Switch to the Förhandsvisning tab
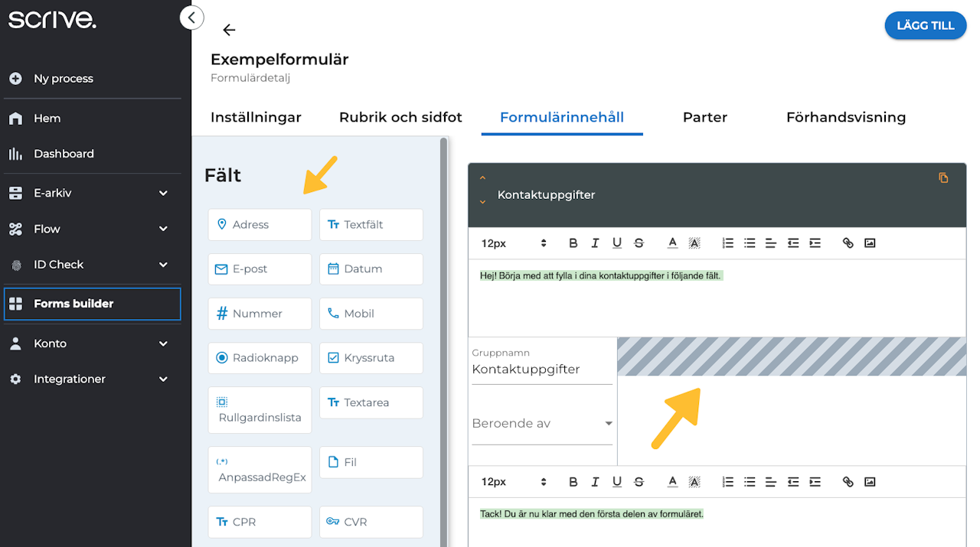The image size is (980, 547). tap(845, 117)
